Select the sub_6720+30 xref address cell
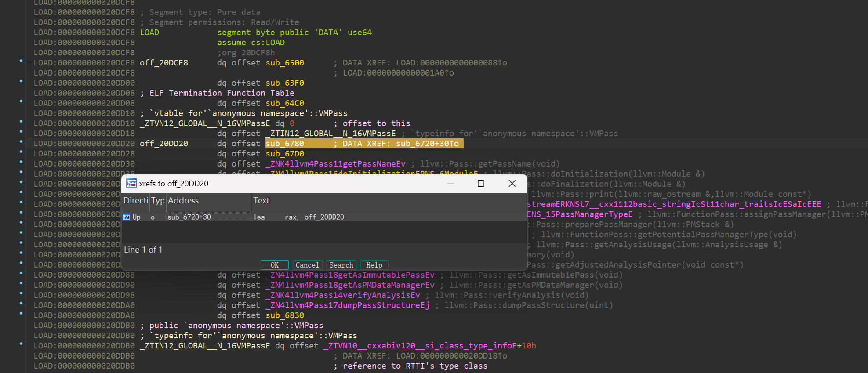The image size is (868, 373). [x=208, y=217]
